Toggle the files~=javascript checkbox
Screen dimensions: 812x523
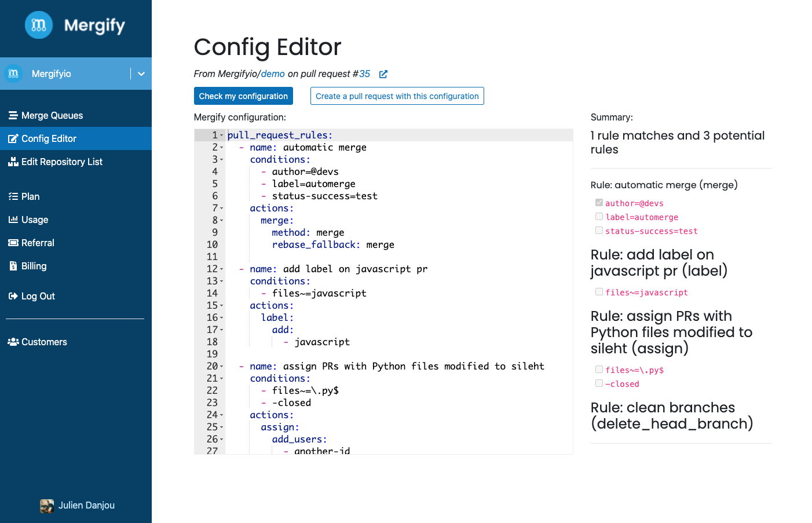599,292
